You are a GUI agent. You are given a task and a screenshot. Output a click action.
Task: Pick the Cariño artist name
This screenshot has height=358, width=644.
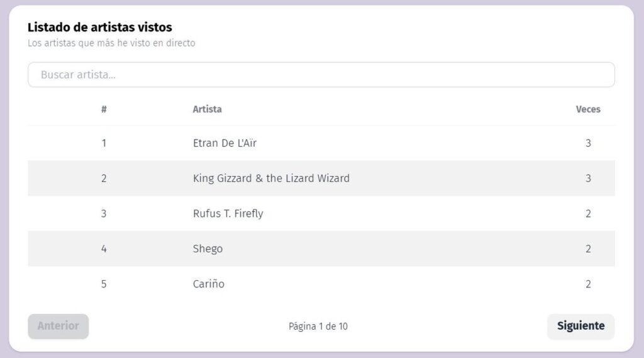(208, 284)
